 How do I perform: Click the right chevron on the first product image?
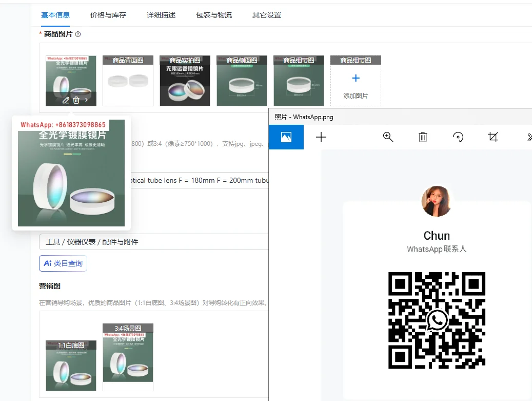click(87, 100)
